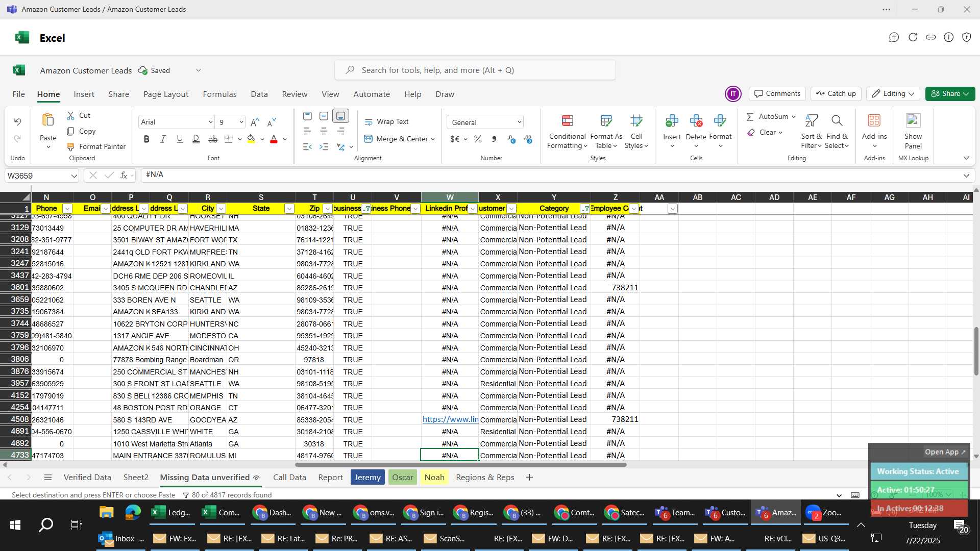This screenshot has height=551, width=980.
Task: Click the search for tools box
Action: [x=475, y=70]
